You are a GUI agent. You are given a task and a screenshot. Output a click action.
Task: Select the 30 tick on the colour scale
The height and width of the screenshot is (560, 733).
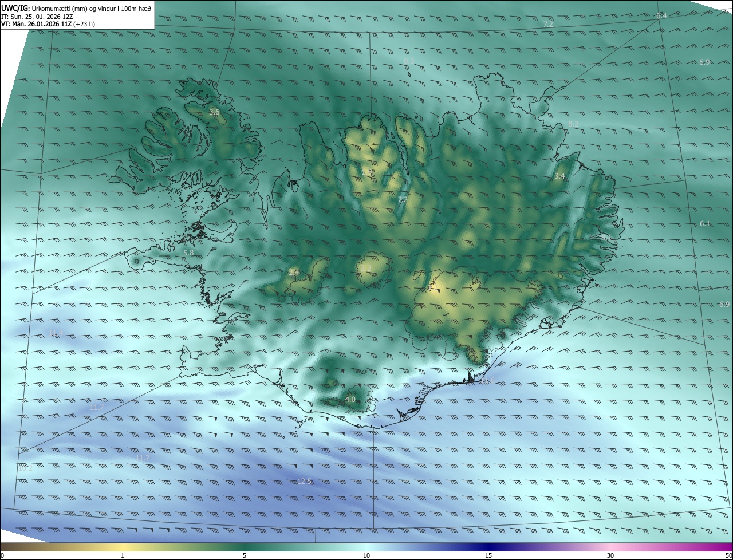[610, 555]
